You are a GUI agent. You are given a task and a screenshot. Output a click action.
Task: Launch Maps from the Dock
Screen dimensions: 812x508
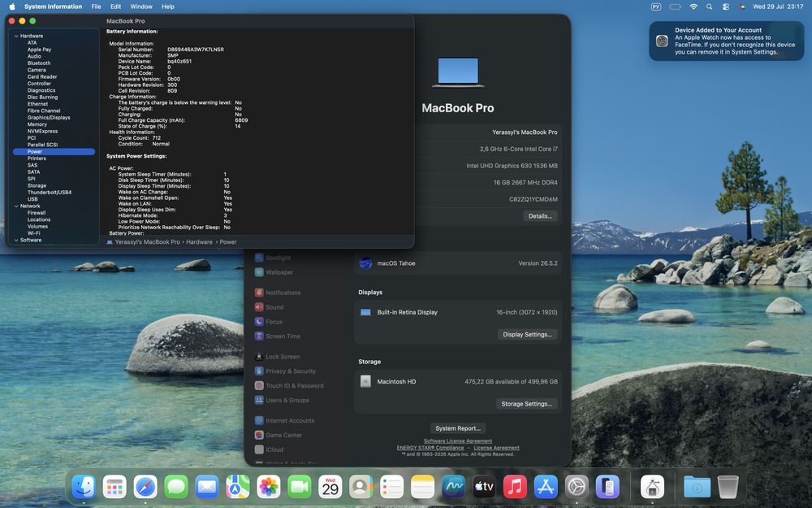point(238,487)
